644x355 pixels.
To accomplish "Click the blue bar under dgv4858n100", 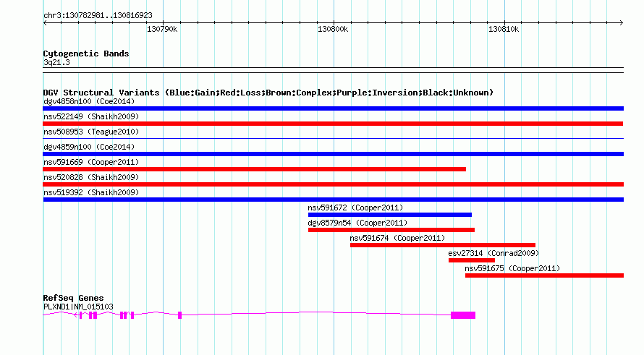I will 333,108.
